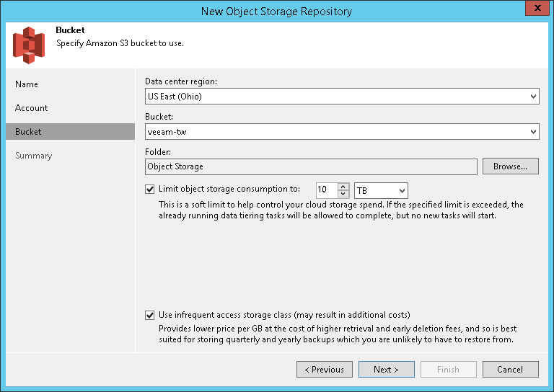Click the Folder text field
The height and width of the screenshot is (392, 554).
[310, 166]
